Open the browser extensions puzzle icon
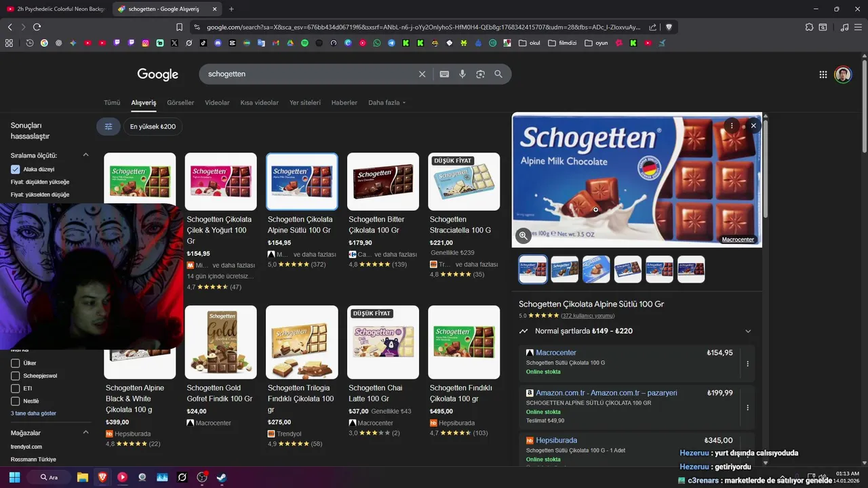Screen dimensions: 868x488 pos(809,27)
